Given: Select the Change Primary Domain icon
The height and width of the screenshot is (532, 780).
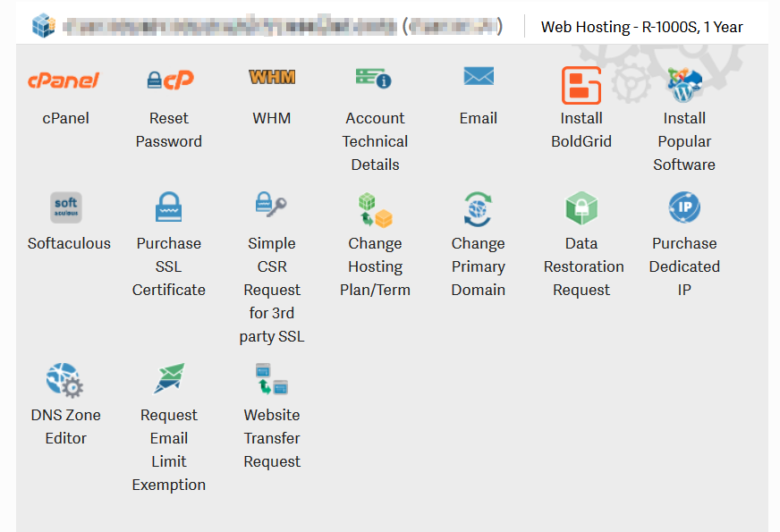Looking at the screenshot, I should 479,208.
